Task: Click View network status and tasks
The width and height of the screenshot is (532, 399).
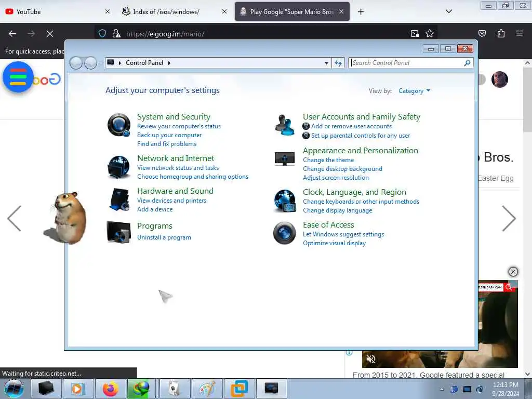Action: pyautogui.click(x=178, y=168)
